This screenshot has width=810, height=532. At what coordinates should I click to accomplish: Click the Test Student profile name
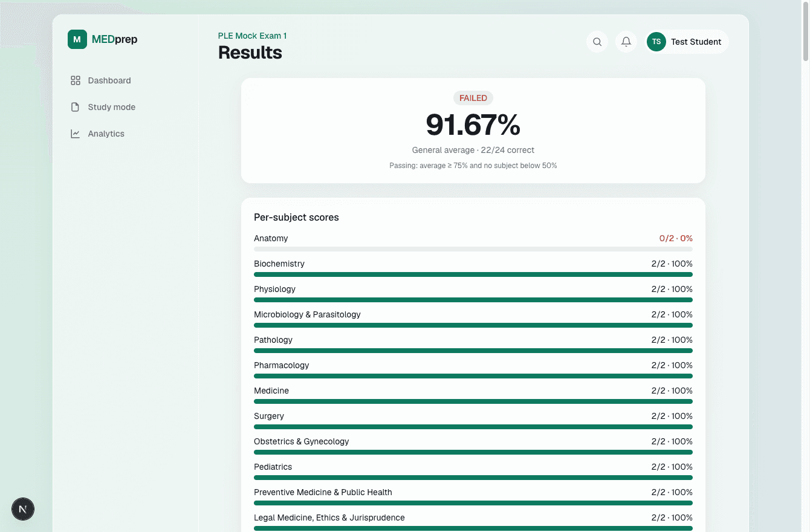pos(696,42)
